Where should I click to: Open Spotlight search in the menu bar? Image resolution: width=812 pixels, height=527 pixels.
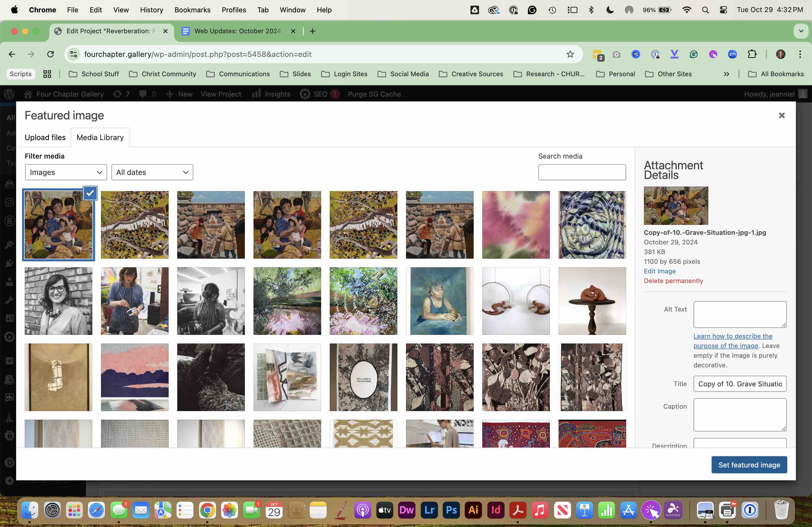705,10
